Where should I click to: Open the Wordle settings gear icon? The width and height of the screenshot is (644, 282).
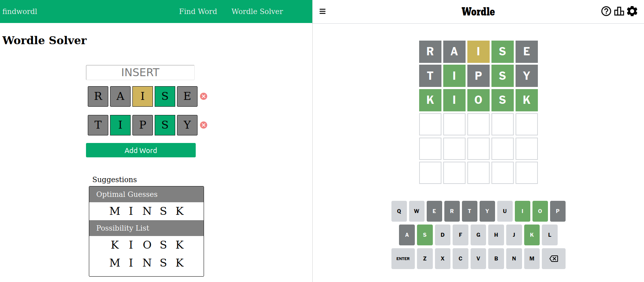632,11
